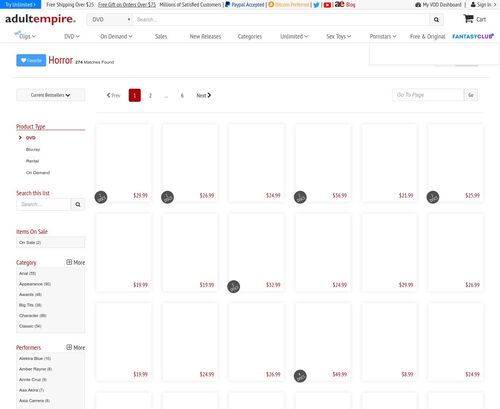Click disc badge beside first $26.99 item
The height and width of the screenshot is (409, 500).
coord(167,197)
